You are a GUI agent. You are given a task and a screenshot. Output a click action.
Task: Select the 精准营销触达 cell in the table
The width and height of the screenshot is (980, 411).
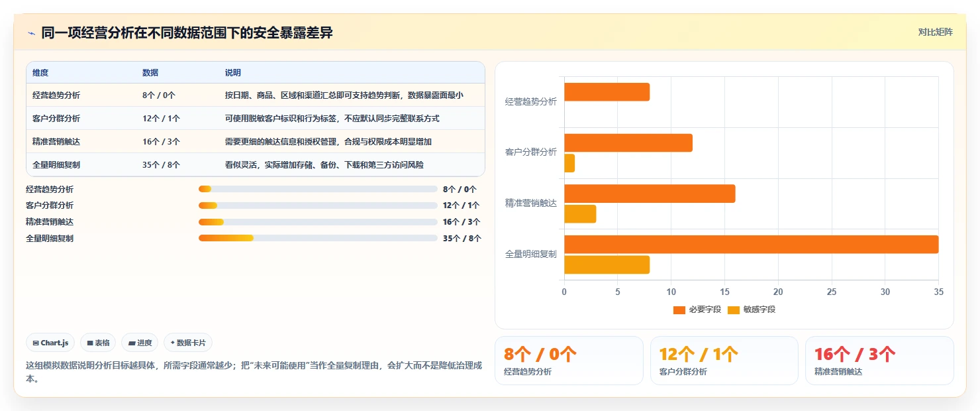pyautogui.click(x=56, y=142)
